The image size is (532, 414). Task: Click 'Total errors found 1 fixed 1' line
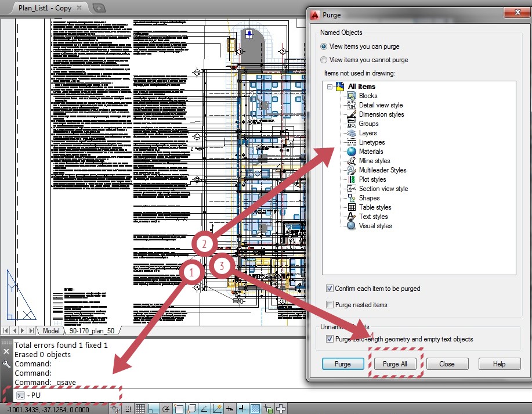[x=61, y=345]
